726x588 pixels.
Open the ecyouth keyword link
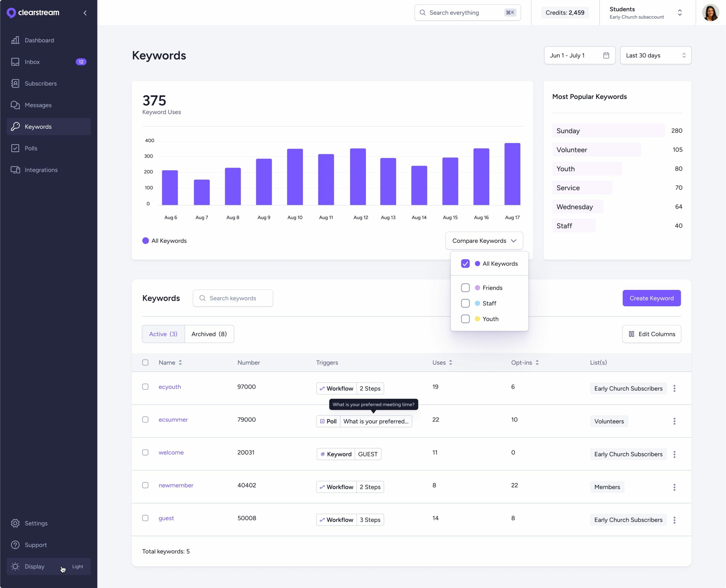[x=170, y=387]
